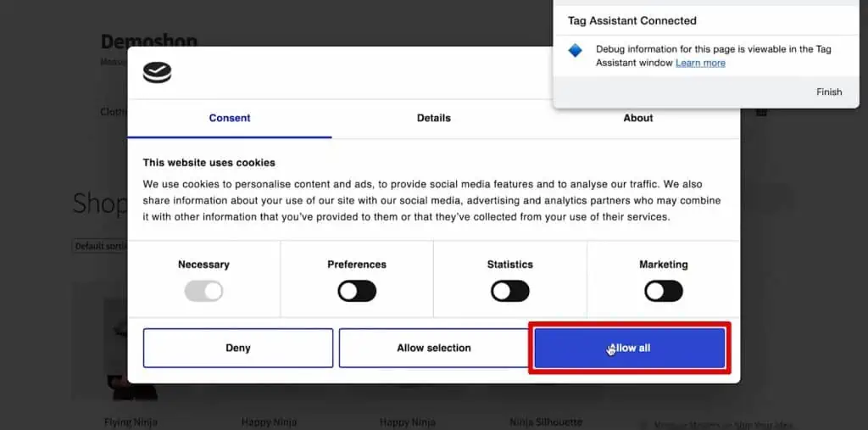Turn on the Statistics cookies toggle

509,292
